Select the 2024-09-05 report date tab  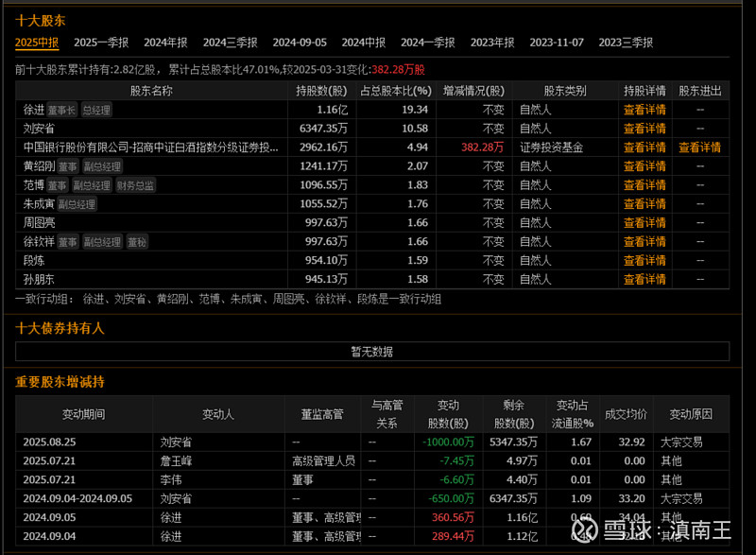[x=300, y=43]
